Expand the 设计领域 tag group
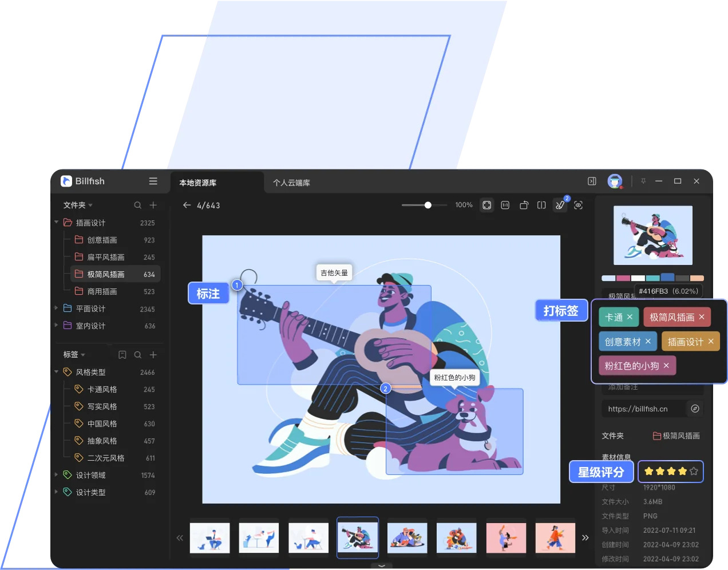 57,474
